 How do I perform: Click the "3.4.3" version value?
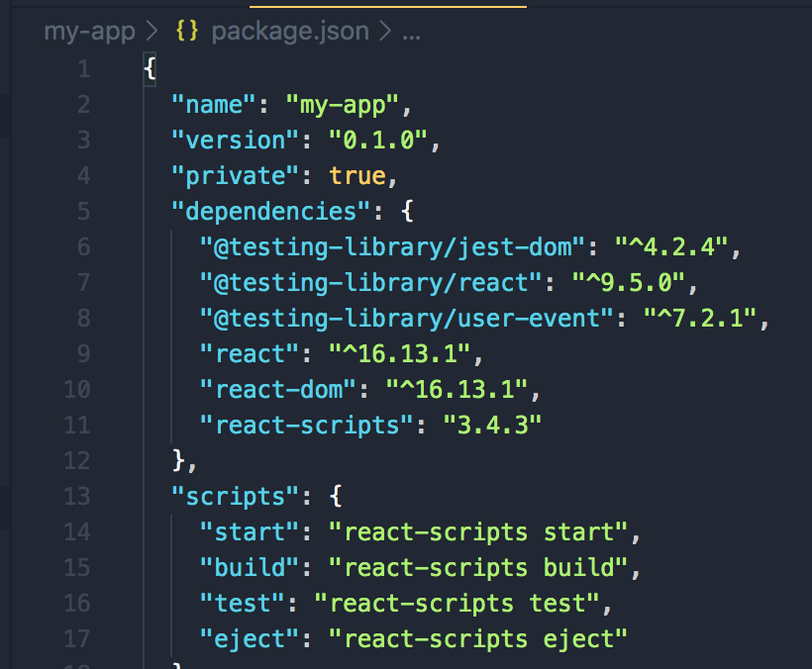coord(492,426)
